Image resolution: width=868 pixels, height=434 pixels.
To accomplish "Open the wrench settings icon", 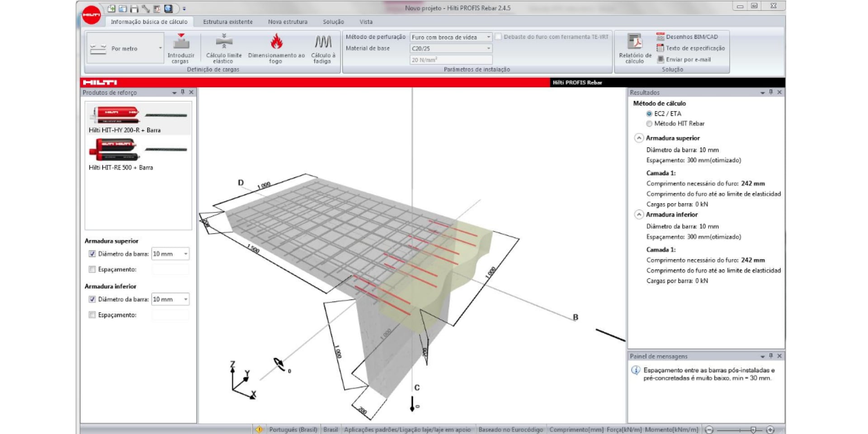I will 146,9.
